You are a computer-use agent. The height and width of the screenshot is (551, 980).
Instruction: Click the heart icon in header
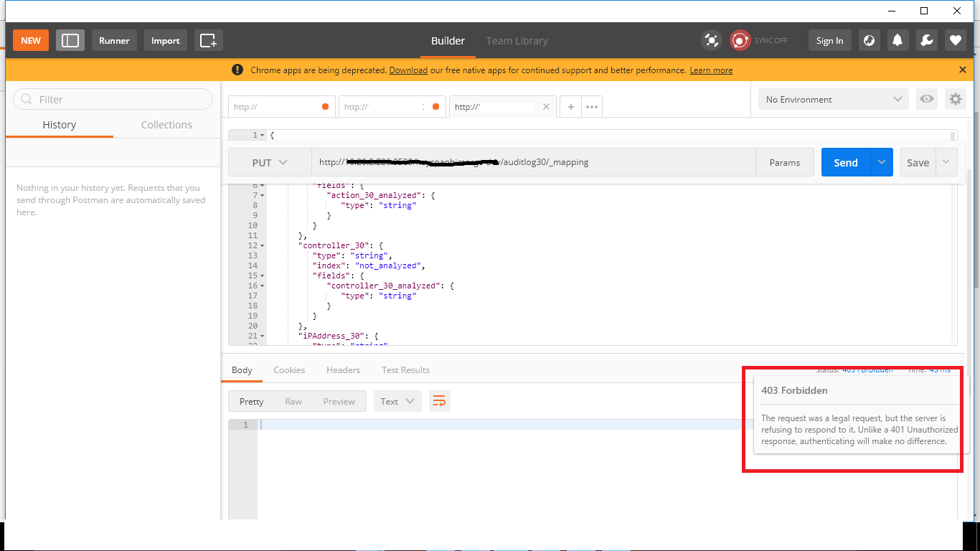[x=955, y=41]
